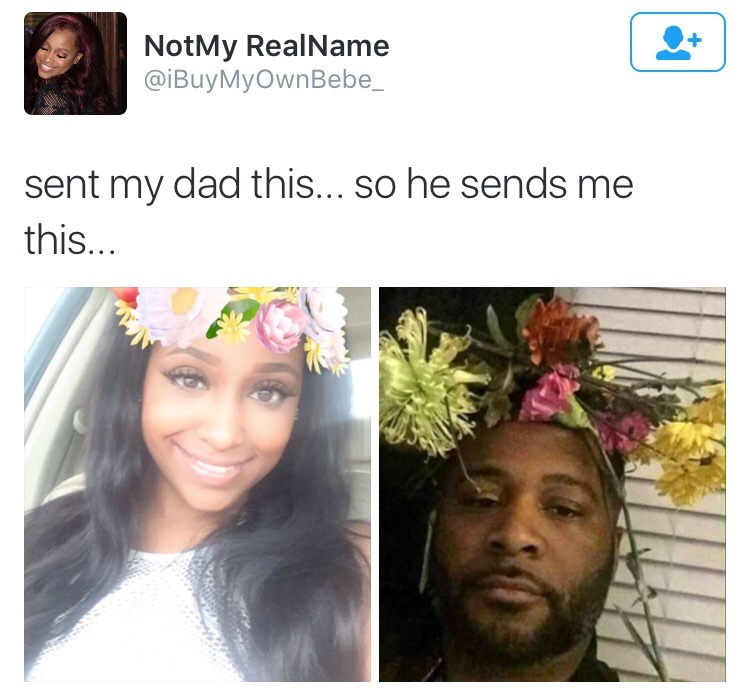This screenshot has height=700, width=750.
Task: Click the word "dad" in the tweet
Action: tap(206, 184)
